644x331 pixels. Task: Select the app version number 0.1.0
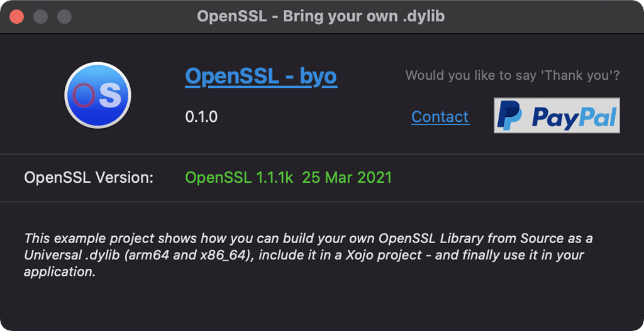pyautogui.click(x=201, y=117)
